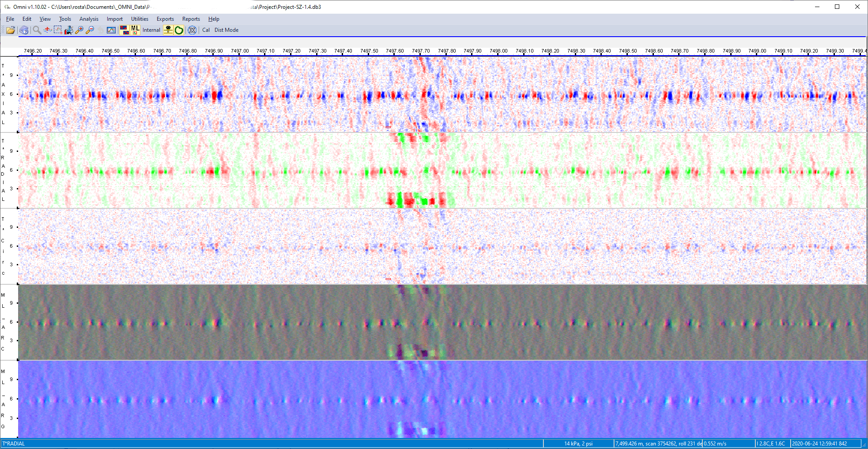The height and width of the screenshot is (449, 868).
Task: Click the red-blue signal traces icon
Action: (47, 30)
